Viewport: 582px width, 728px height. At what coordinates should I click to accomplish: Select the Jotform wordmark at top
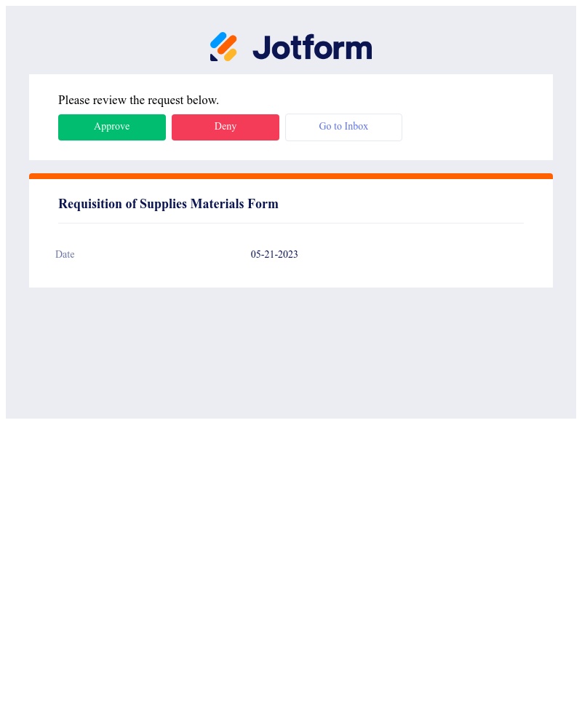[312, 47]
